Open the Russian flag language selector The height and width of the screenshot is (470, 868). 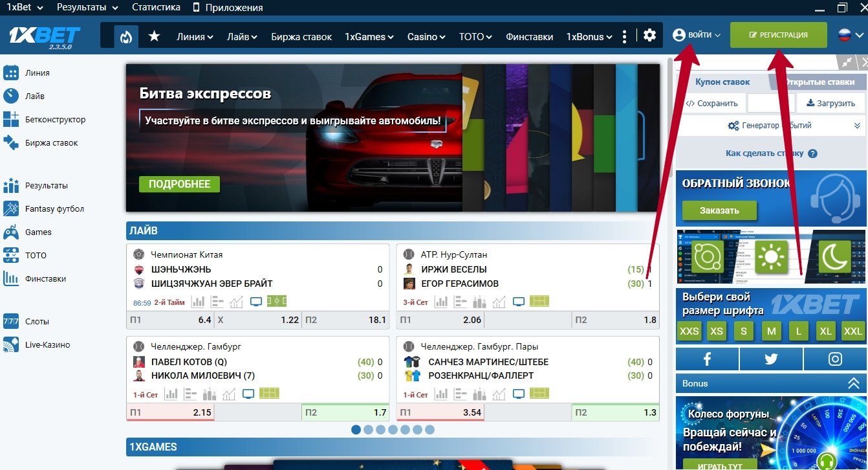tap(849, 36)
